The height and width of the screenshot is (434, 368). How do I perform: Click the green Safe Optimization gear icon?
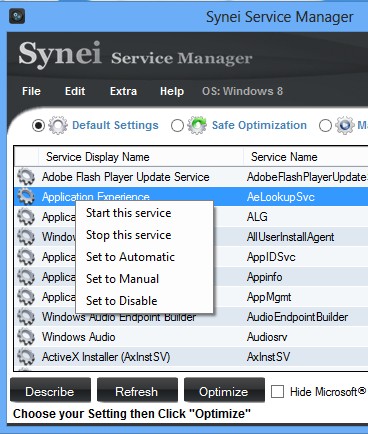tap(197, 125)
